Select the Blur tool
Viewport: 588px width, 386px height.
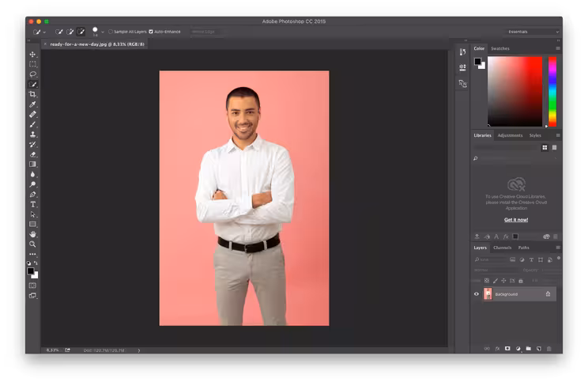pos(32,174)
